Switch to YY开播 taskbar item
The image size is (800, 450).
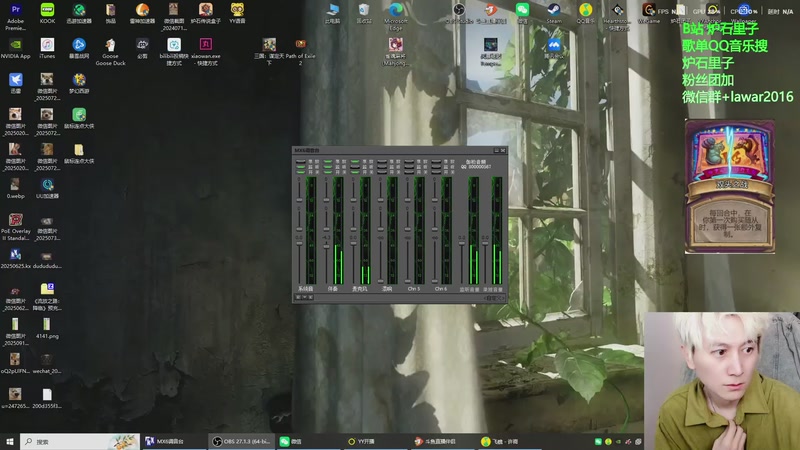(376, 441)
